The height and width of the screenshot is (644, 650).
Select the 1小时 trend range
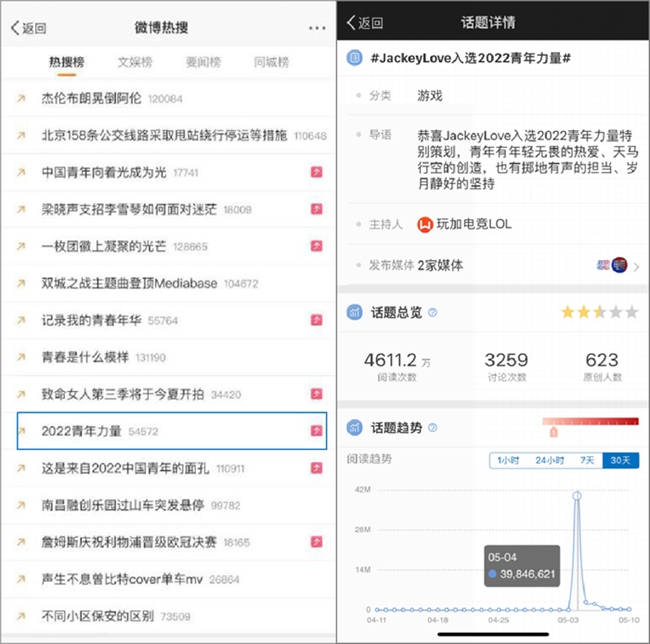pos(508,460)
